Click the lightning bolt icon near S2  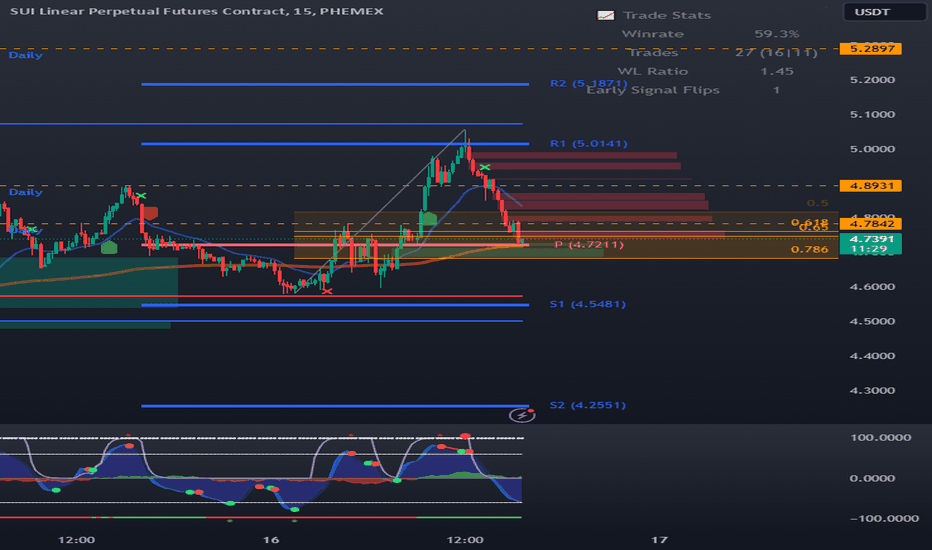[x=522, y=416]
